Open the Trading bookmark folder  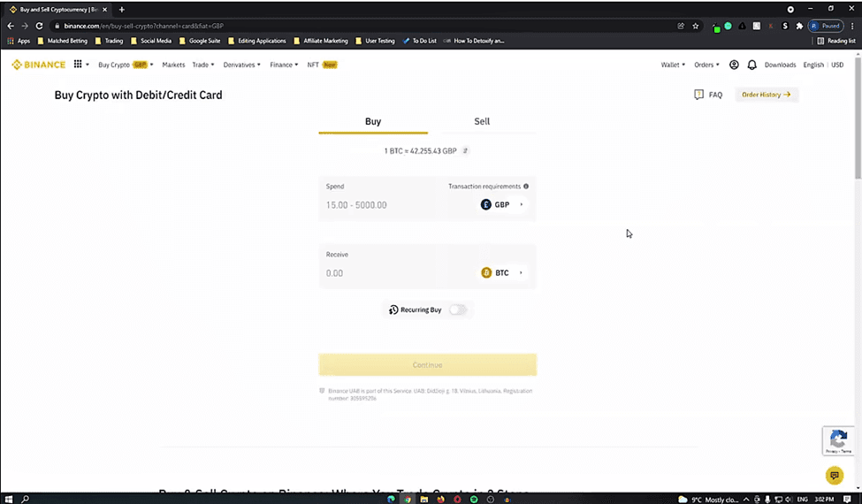click(x=109, y=41)
